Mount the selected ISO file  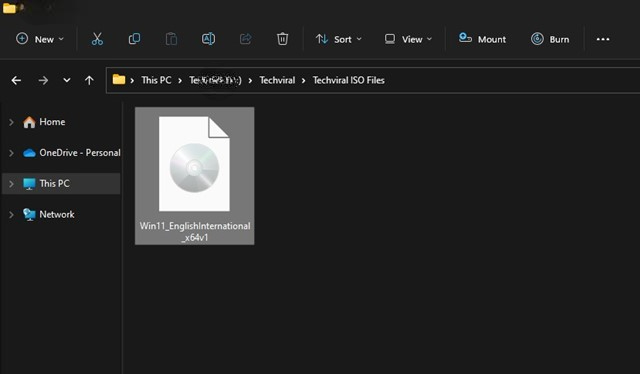[x=482, y=39]
